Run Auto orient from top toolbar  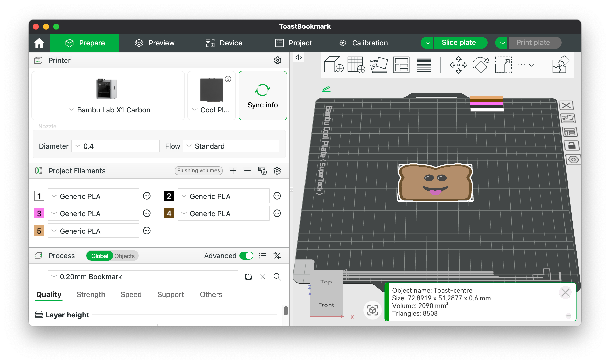(379, 65)
